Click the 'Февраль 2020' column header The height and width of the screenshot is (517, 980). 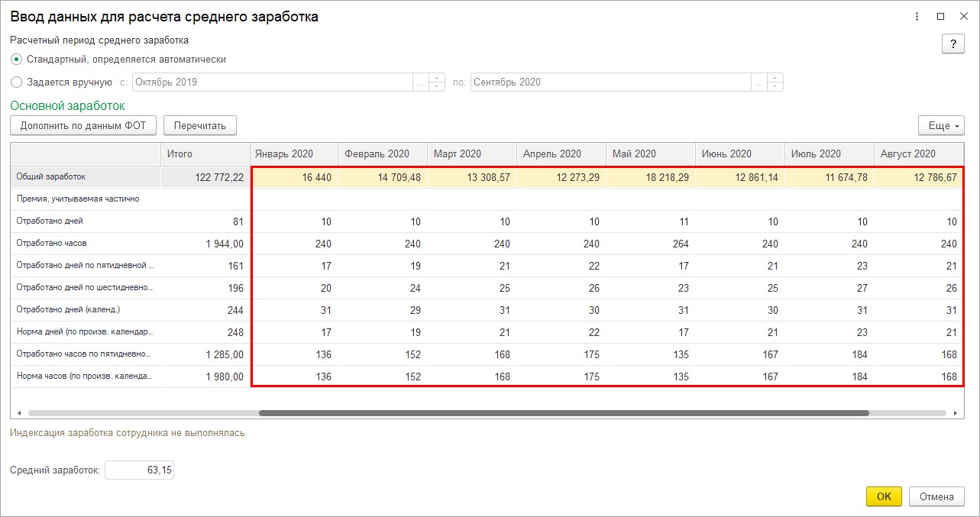point(383,153)
